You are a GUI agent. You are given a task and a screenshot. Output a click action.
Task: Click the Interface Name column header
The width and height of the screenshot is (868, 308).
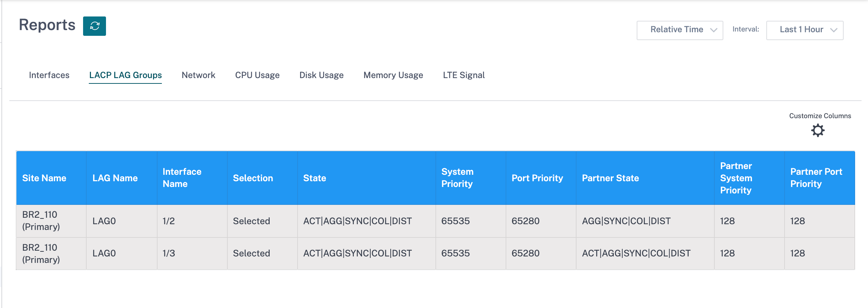coord(192,178)
